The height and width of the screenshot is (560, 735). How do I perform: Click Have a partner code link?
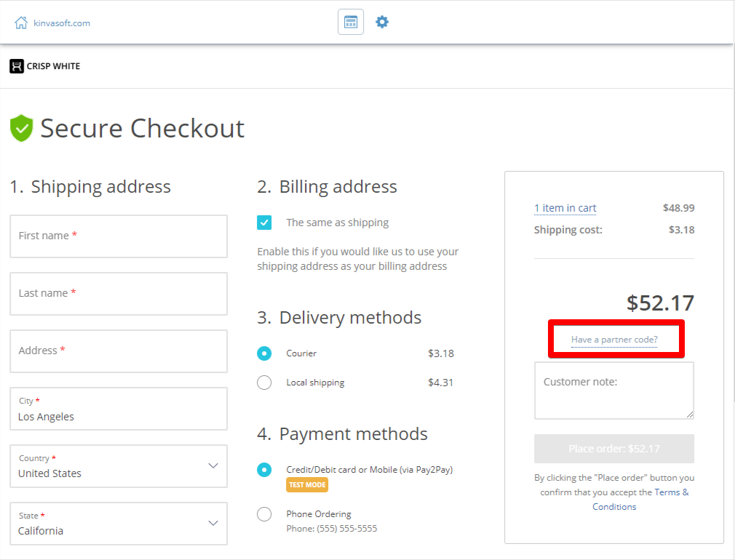614,340
